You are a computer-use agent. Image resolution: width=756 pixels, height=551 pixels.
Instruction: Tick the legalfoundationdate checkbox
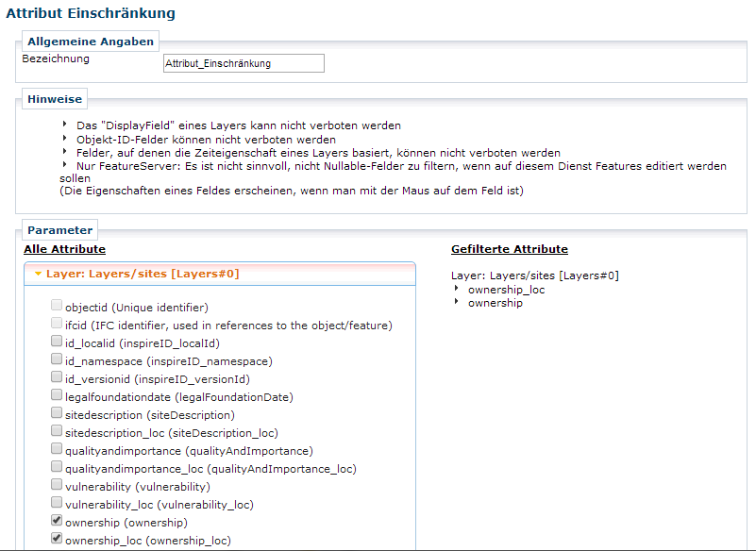pyautogui.click(x=57, y=396)
